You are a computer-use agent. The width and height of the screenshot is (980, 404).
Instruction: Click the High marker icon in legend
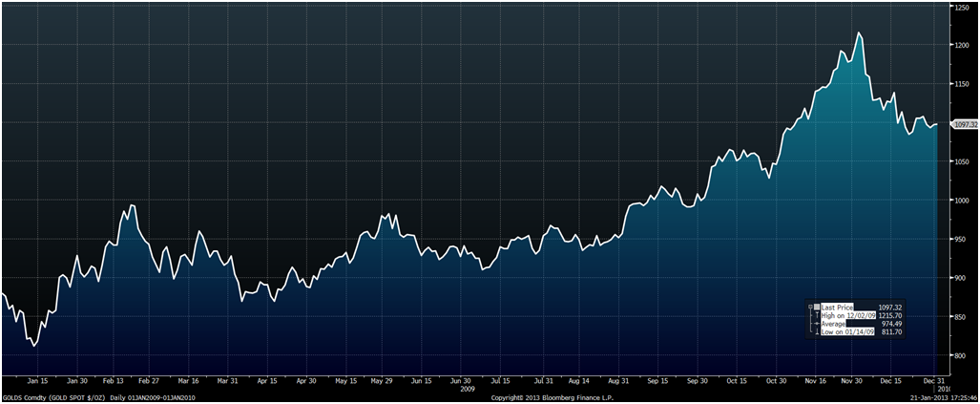817,314
